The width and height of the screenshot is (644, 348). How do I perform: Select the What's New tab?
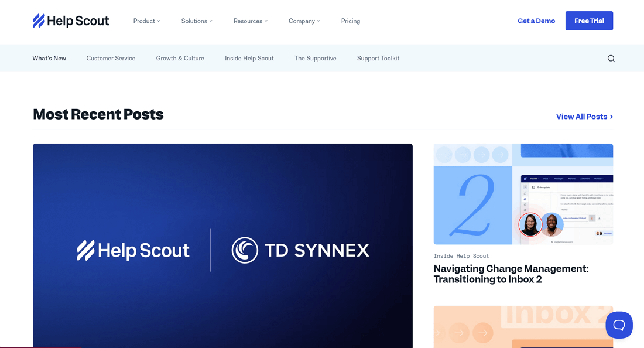49,59
